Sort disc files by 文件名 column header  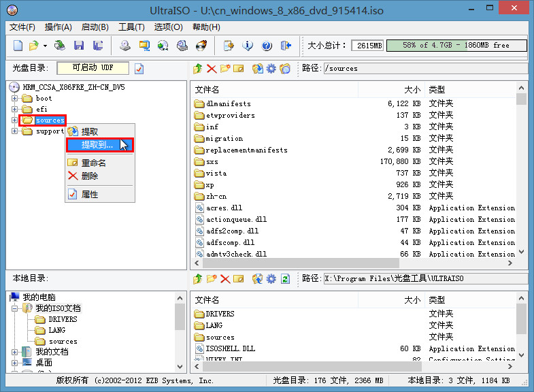click(x=275, y=90)
